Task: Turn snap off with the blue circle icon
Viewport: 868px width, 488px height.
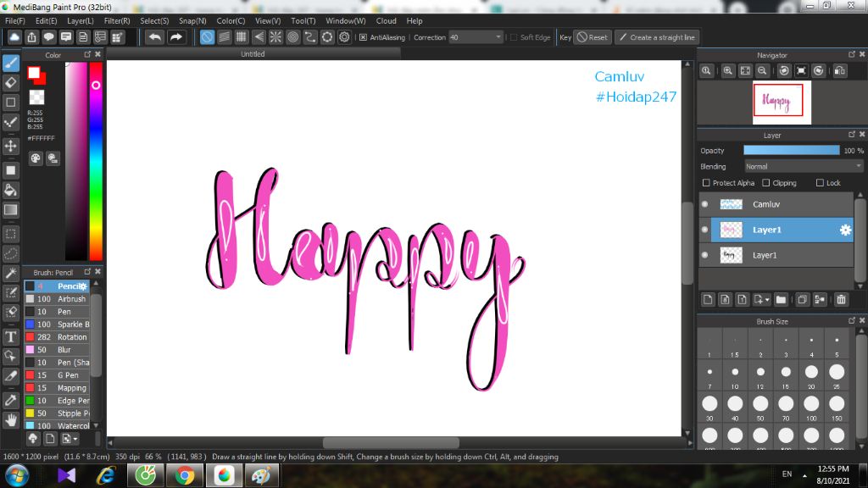Action: point(207,37)
